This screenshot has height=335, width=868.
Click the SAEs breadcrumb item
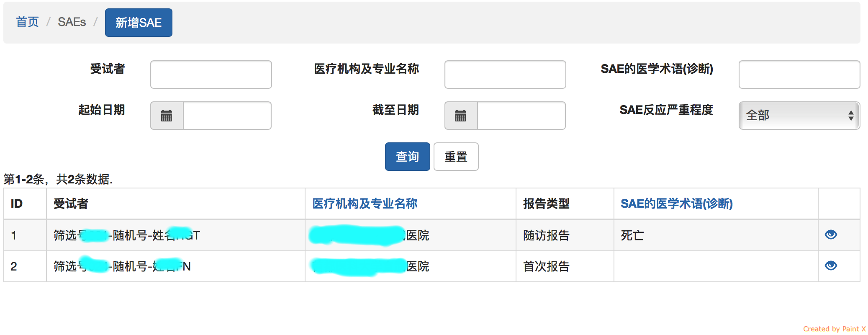pyautogui.click(x=72, y=22)
